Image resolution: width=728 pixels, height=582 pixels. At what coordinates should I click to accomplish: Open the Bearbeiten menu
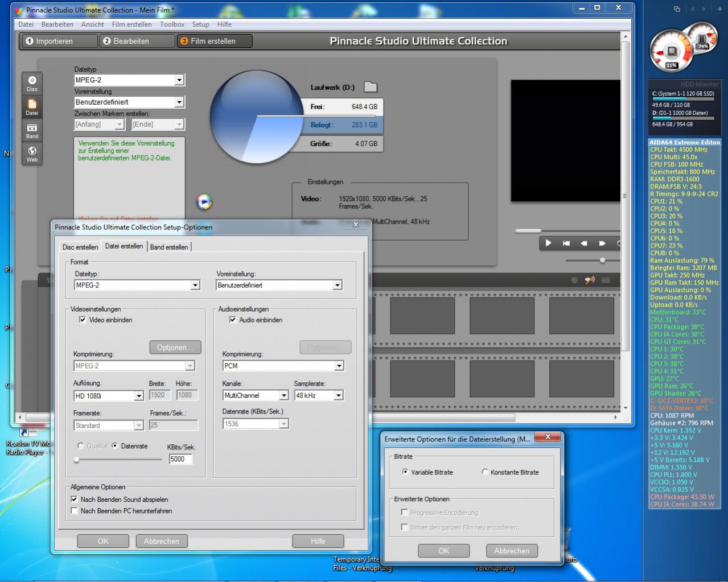[x=57, y=24]
